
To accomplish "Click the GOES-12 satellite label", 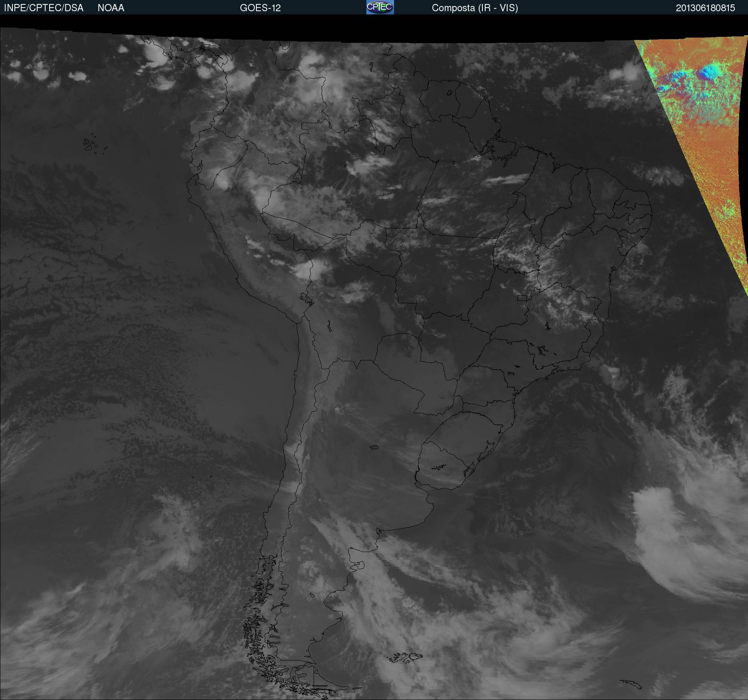I will [260, 8].
